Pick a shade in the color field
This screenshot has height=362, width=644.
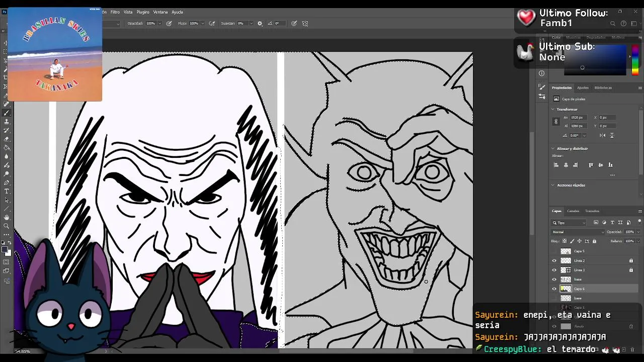tap(595, 60)
